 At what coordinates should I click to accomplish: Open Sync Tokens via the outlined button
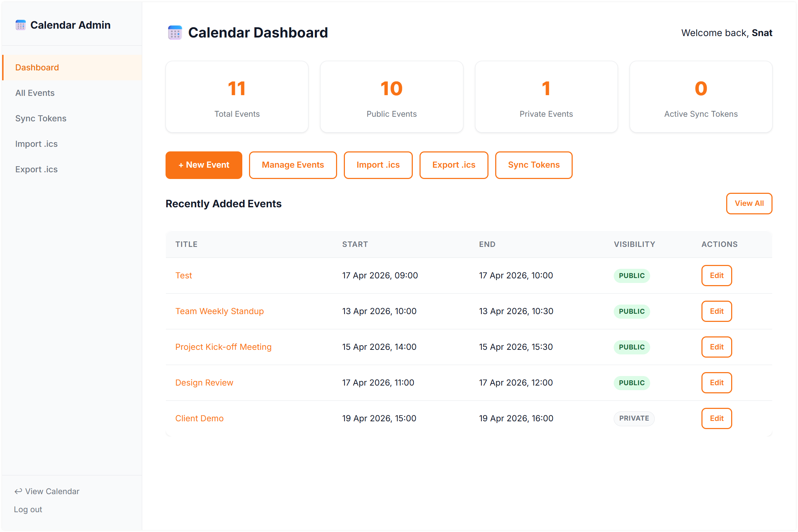533,165
